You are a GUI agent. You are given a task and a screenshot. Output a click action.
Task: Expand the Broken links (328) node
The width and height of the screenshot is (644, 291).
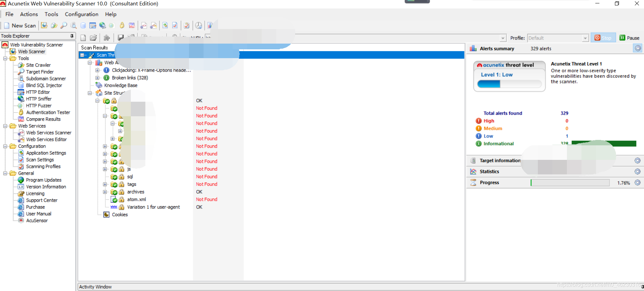[x=97, y=78]
